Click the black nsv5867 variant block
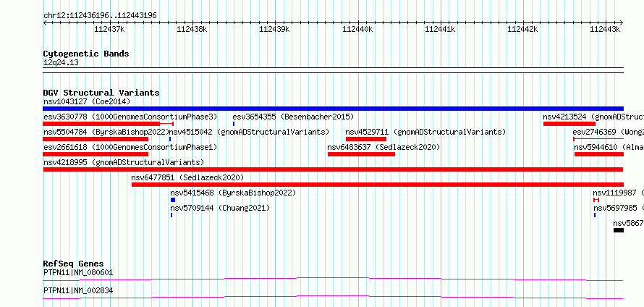The image size is (644, 307). (619, 230)
